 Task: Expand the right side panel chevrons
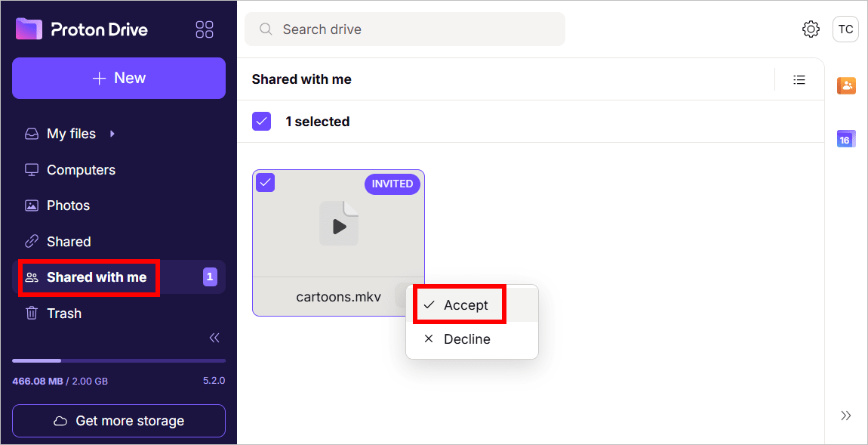[845, 416]
